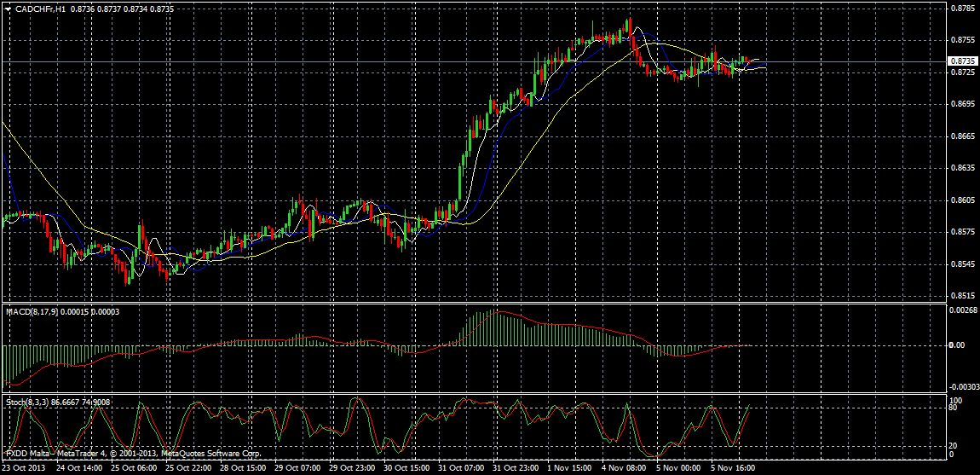980x475 pixels.
Task: Click the 4 Nov 08:00 time label
Action: coord(624,468)
